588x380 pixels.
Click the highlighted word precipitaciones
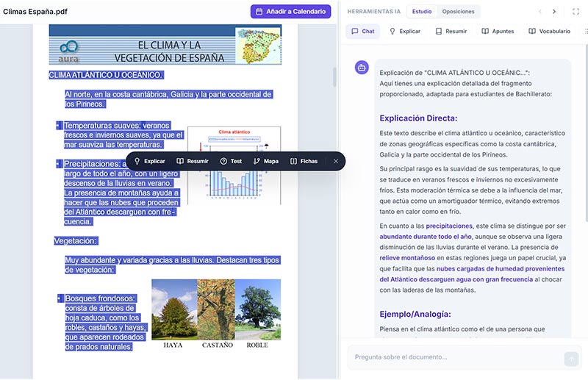point(449,226)
